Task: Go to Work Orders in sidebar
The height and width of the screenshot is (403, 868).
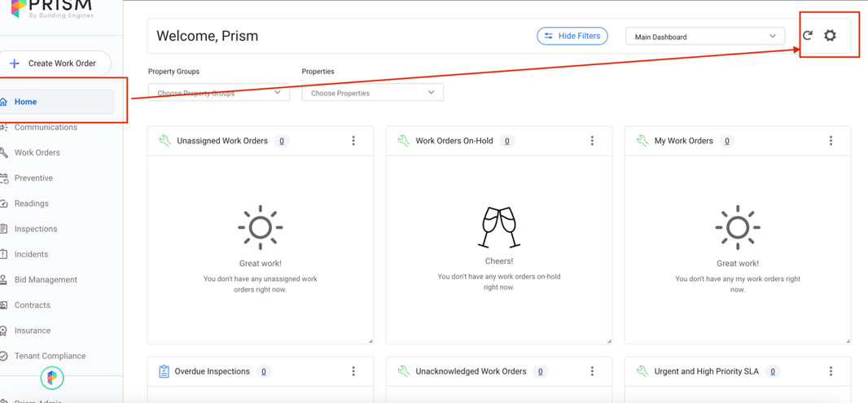Action: [x=37, y=153]
